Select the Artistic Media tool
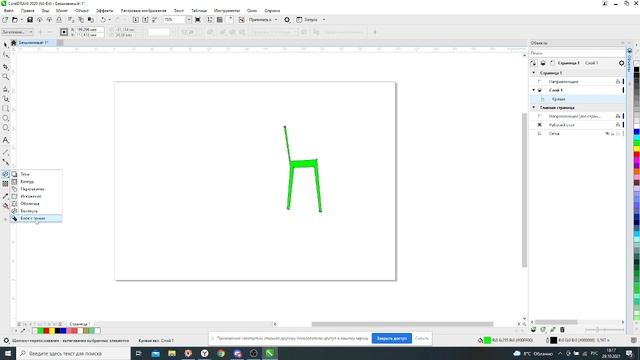 5,99
